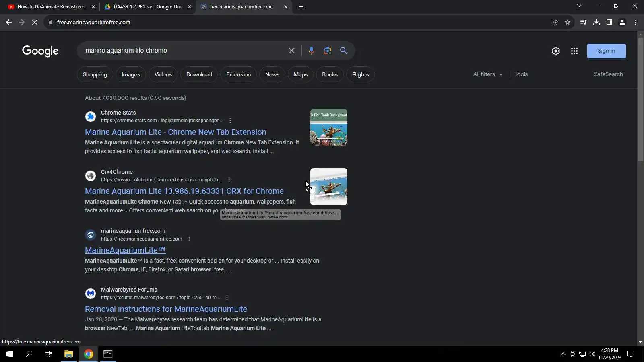Viewport: 644px width, 362px height.
Task: Open the Tools button
Action: [521, 74]
